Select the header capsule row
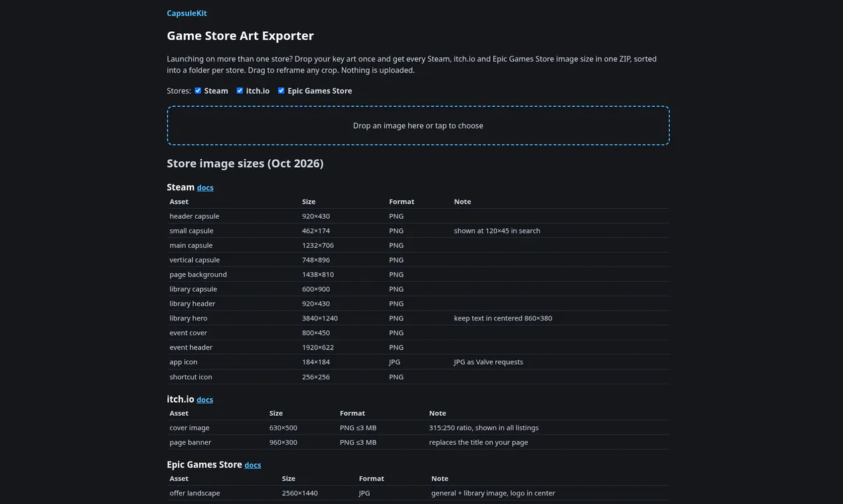This screenshot has width=843, height=504. click(x=418, y=216)
